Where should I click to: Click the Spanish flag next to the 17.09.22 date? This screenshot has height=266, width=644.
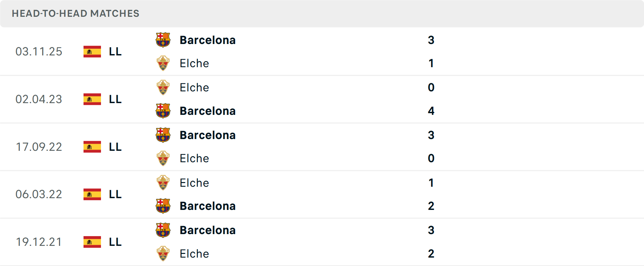(92, 147)
